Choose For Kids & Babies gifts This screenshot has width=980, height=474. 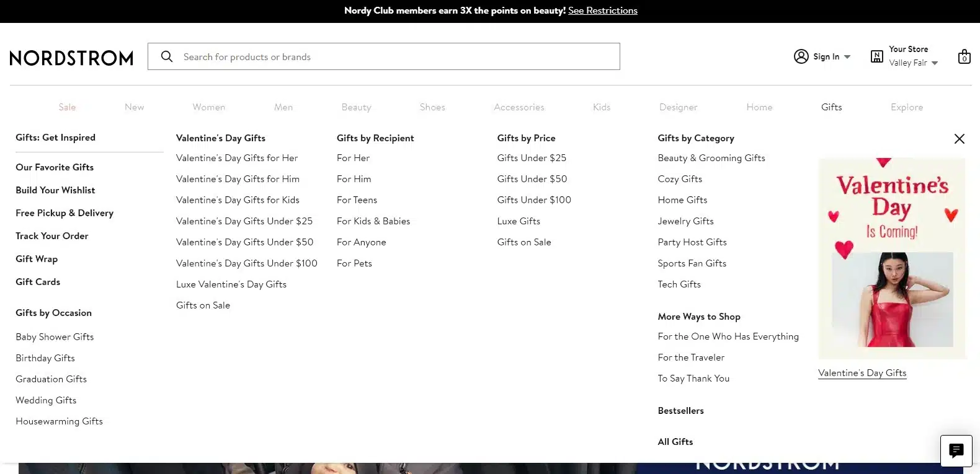click(373, 221)
